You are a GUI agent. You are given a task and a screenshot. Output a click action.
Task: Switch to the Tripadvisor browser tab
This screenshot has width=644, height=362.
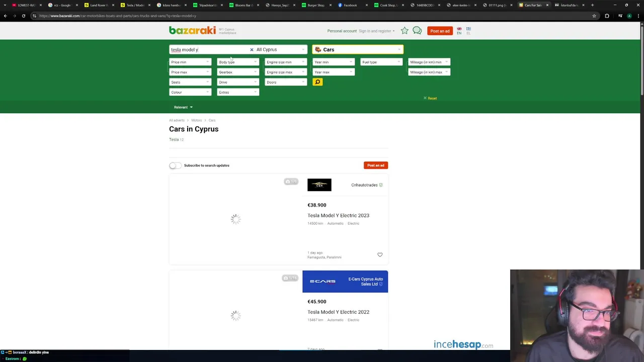point(208,5)
